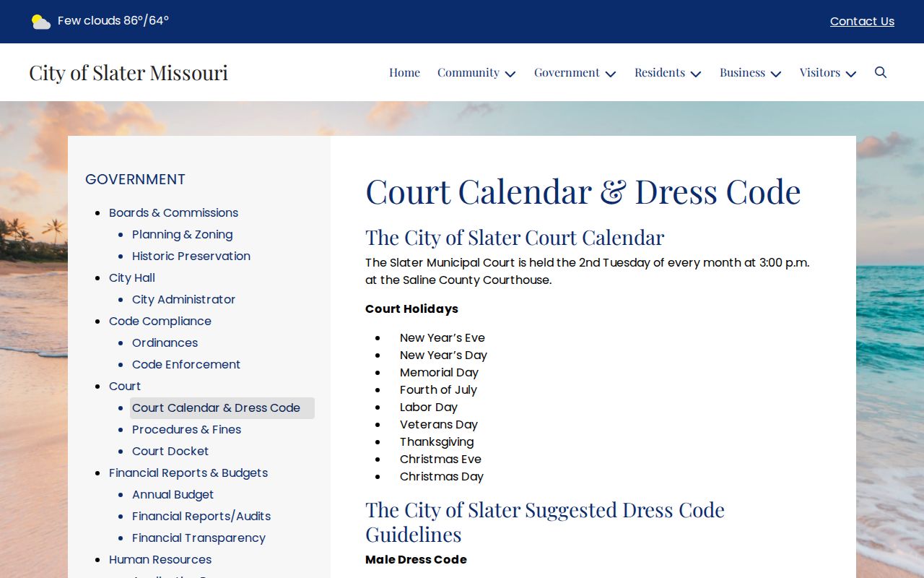Open the City Administrator page

tap(183, 299)
